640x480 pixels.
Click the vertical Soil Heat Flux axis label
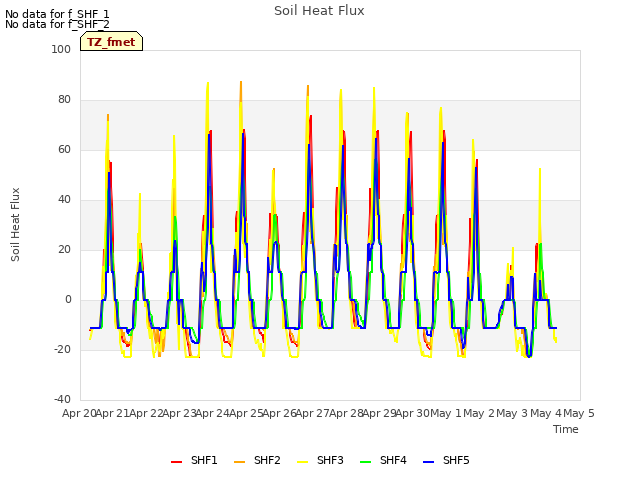pyautogui.click(x=15, y=224)
